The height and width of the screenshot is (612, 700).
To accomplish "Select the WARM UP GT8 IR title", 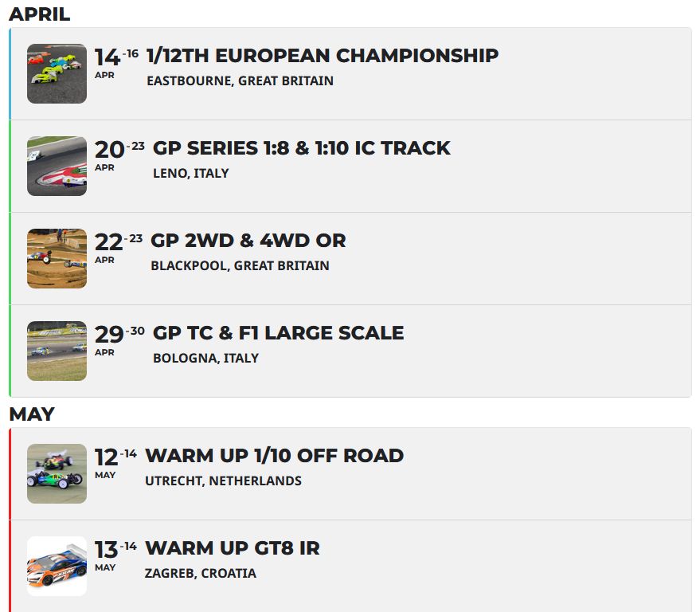I will (x=233, y=548).
